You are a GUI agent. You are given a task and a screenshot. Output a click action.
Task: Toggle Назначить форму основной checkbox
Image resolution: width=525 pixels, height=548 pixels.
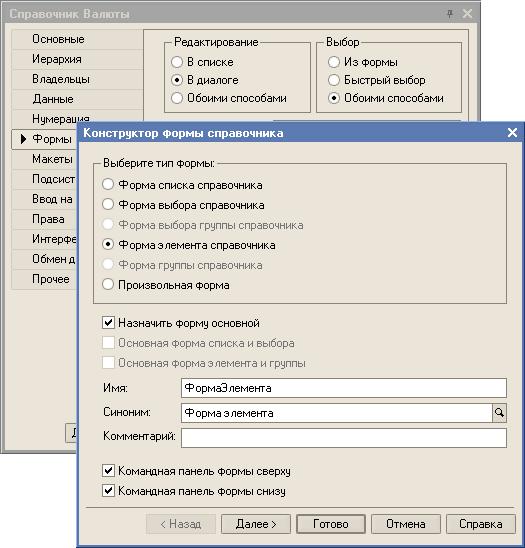click(x=108, y=323)
